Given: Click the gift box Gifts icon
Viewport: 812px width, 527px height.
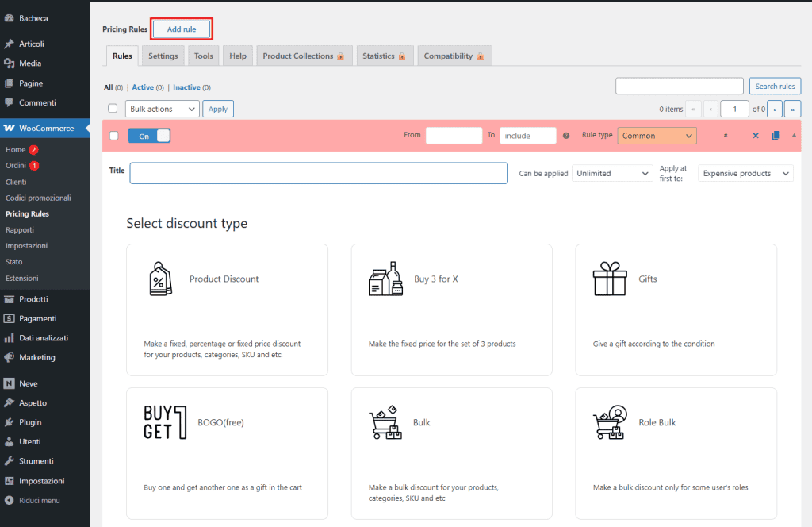Looking at the screenshot, I should click(610, 279).
